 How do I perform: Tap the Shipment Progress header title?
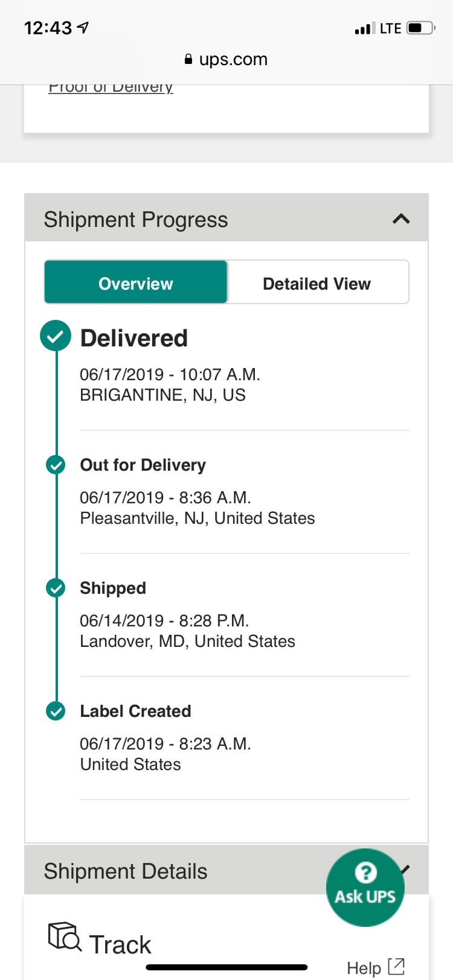(x=136, y=220)
